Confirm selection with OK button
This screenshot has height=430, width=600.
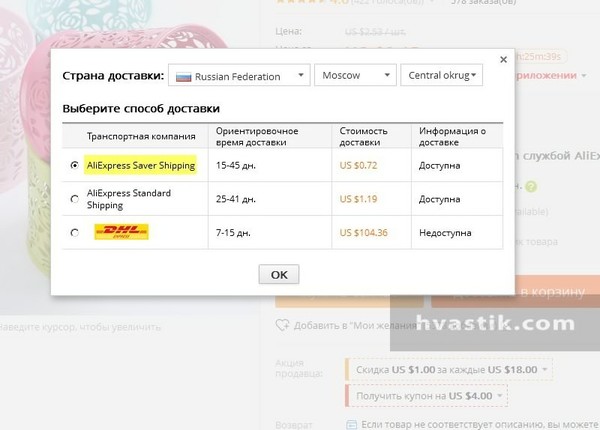279,274
